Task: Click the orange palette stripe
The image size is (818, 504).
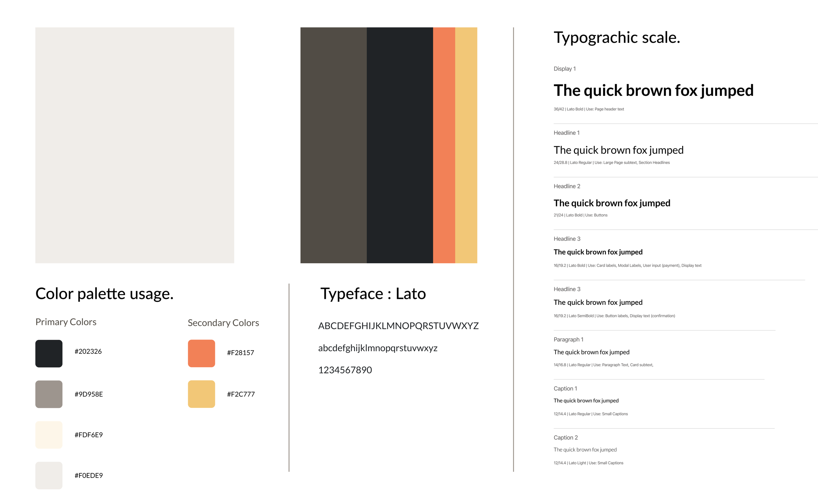Action: [x=444, y=145]
